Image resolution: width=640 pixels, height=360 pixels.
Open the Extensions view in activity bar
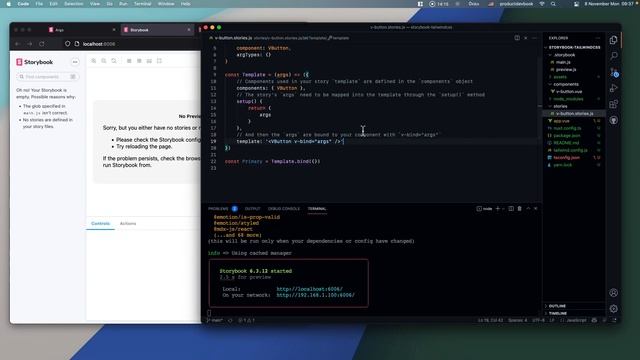pos(613,104)
